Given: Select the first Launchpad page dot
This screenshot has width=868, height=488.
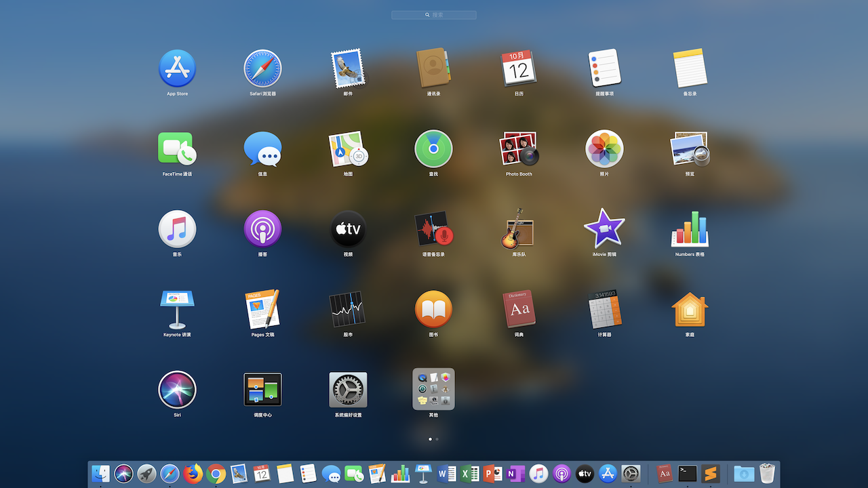Looking at the screenshot, I should click(x=430, y=439).
